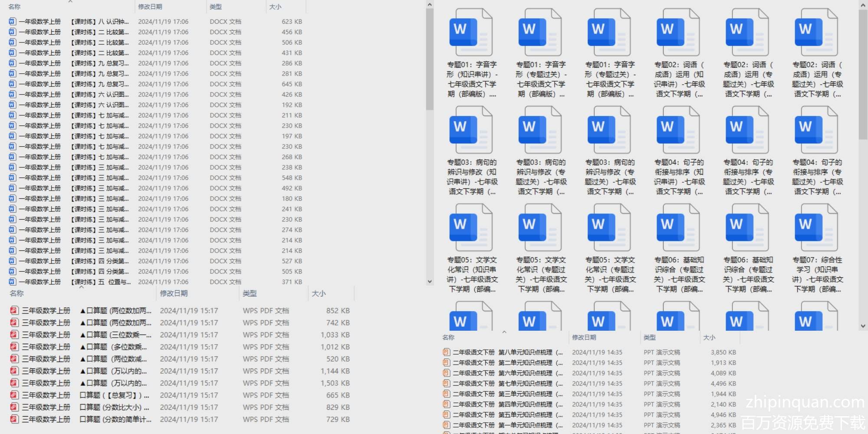Image resolution: width=868 pixels, height=434 pixels.
Task: Click the up arrow of the Word icons scrollbar
Action: coord(863,5)
